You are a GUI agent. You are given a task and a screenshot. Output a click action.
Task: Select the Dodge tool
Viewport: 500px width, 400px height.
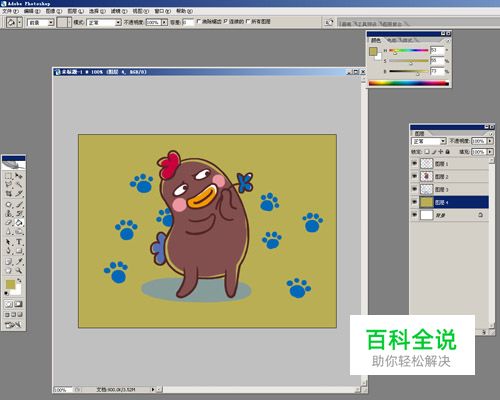(x=19, y=232)
